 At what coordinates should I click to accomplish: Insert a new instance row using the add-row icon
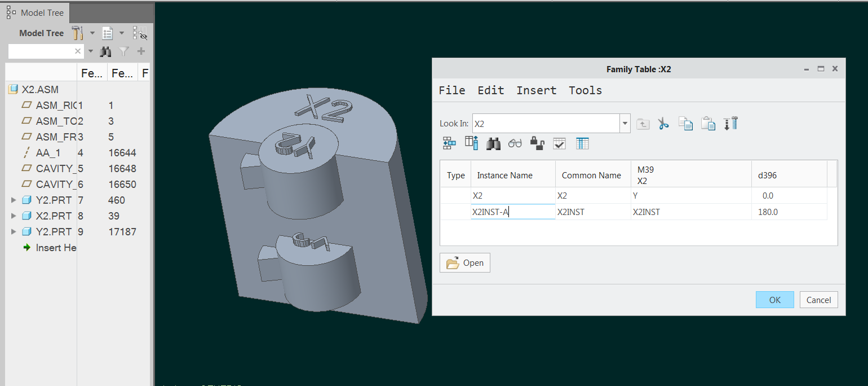[x=449, y=143]
